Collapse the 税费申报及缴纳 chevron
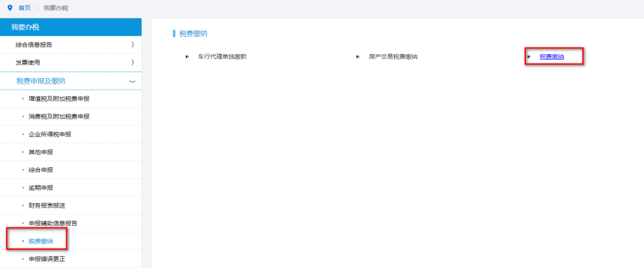The width and height of the screenshot is (644, 268). (132, 81)
